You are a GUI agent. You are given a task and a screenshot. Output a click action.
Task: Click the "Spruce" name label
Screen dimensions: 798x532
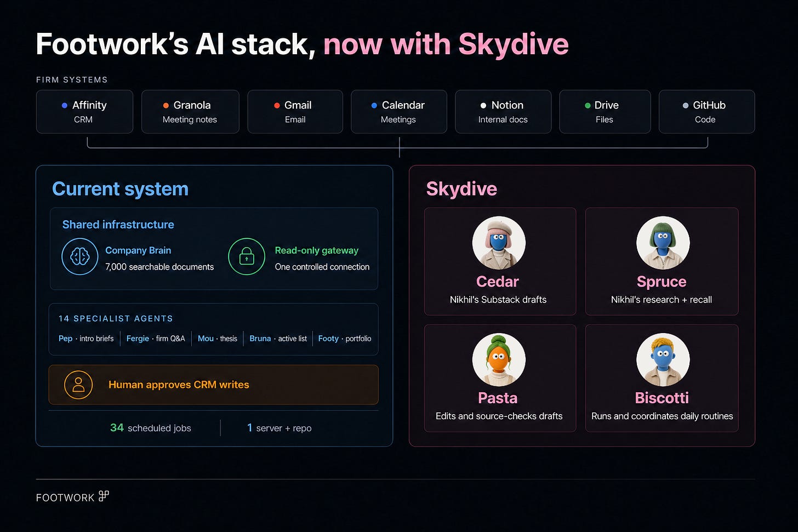point(662,282)
